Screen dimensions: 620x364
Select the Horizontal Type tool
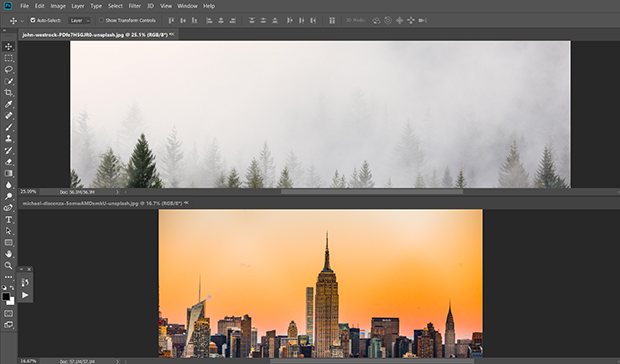[x=8, y=219]
